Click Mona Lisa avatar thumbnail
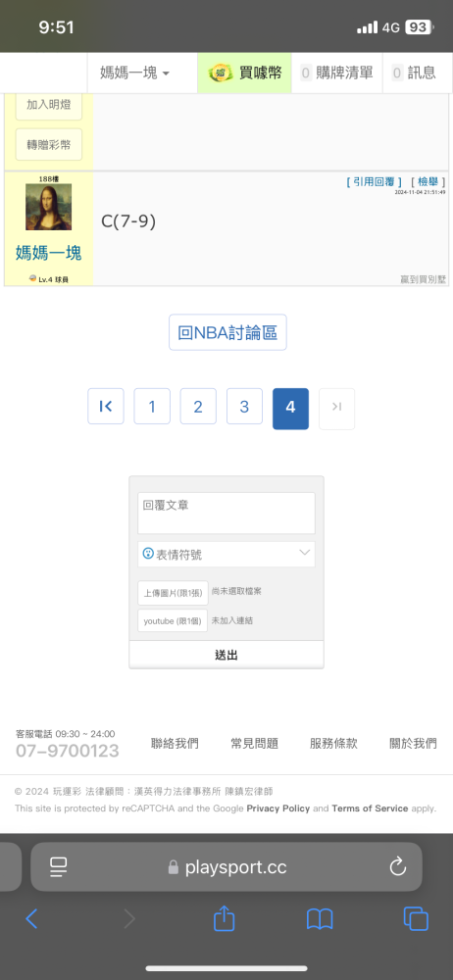The height and width of the screenshot is (980, 453). [48, 207]
